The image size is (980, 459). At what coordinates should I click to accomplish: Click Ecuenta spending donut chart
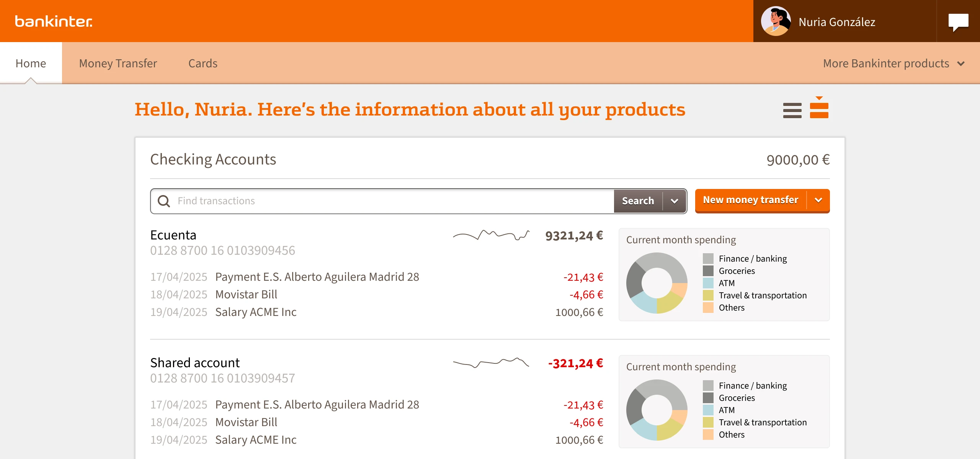[657, 283]
